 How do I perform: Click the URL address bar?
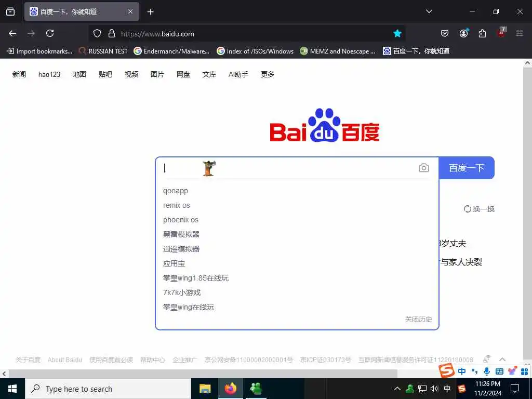point(248,34)
